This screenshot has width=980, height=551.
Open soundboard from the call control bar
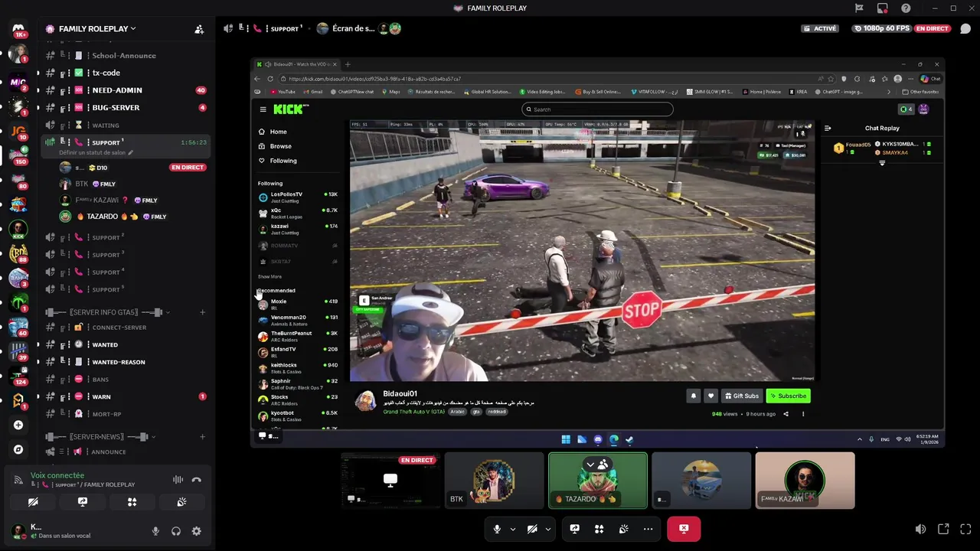(x=623, y=529)
